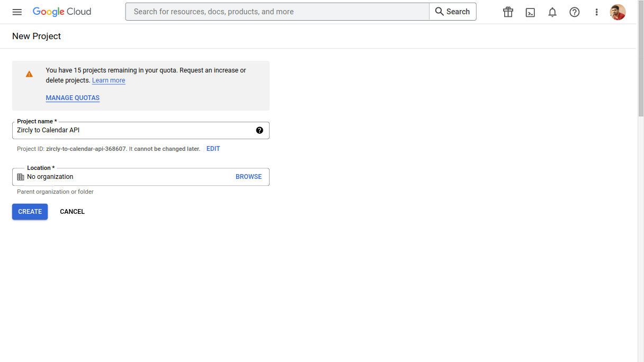Viewport: 644px width, 362px height.
Task: Open the help question mark menu
Action: pyautogui.click(x=575, y=12)
